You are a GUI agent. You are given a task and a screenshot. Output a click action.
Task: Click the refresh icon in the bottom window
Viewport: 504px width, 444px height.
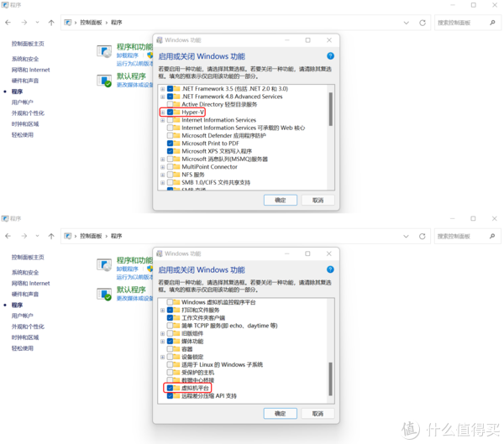(423, 236)
